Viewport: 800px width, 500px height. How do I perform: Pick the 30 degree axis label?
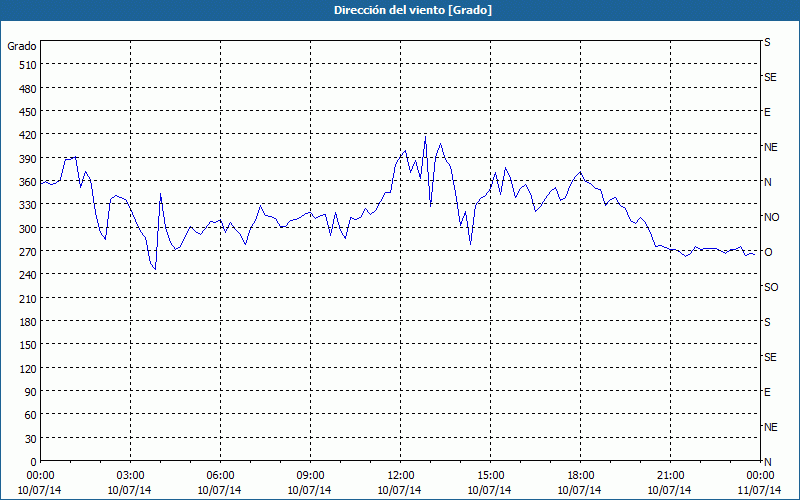click(x=31, y=439)
